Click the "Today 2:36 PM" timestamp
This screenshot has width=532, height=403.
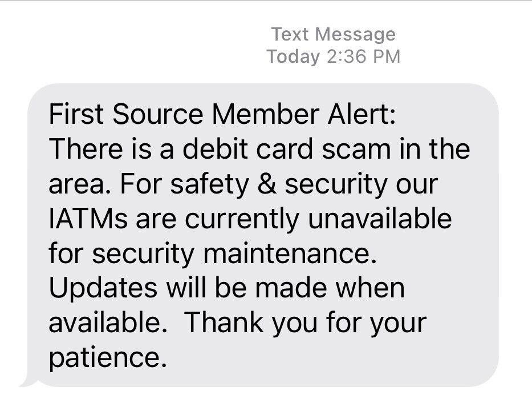coord(333,57)
